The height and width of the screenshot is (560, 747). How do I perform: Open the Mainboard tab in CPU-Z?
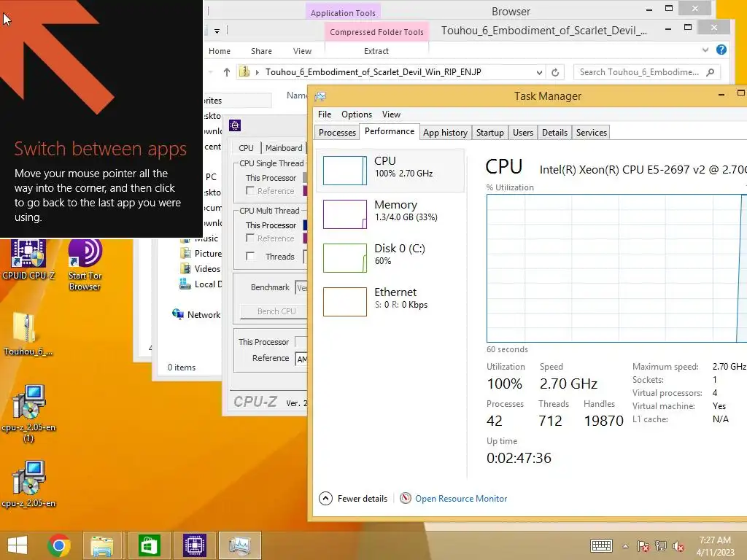pyautogui.click(x=284, y=147)
